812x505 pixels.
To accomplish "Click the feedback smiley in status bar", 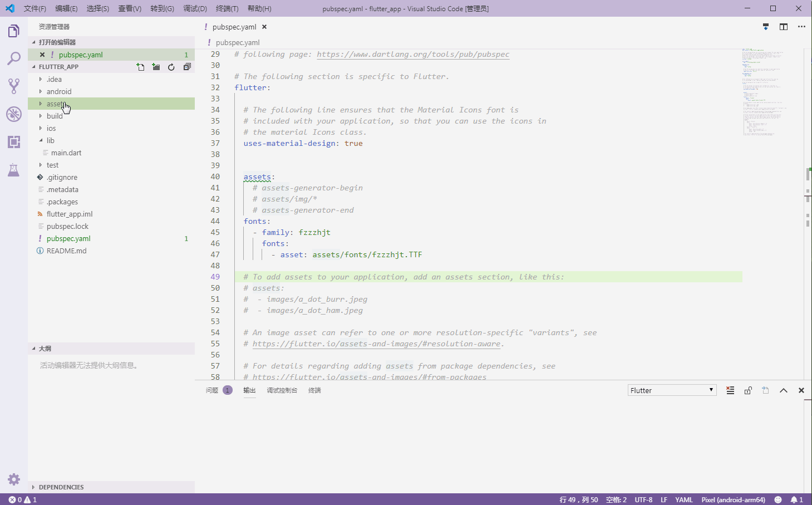I will tap(778, 499).
